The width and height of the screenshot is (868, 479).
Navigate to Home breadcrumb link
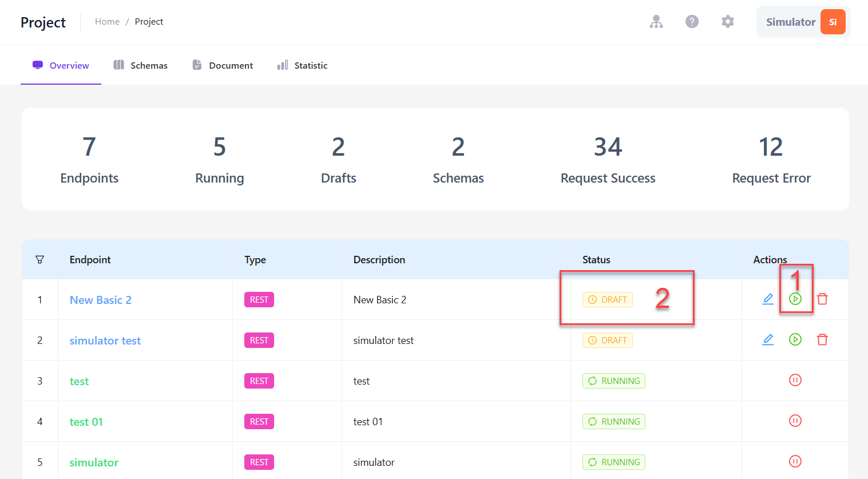point(107,22)
